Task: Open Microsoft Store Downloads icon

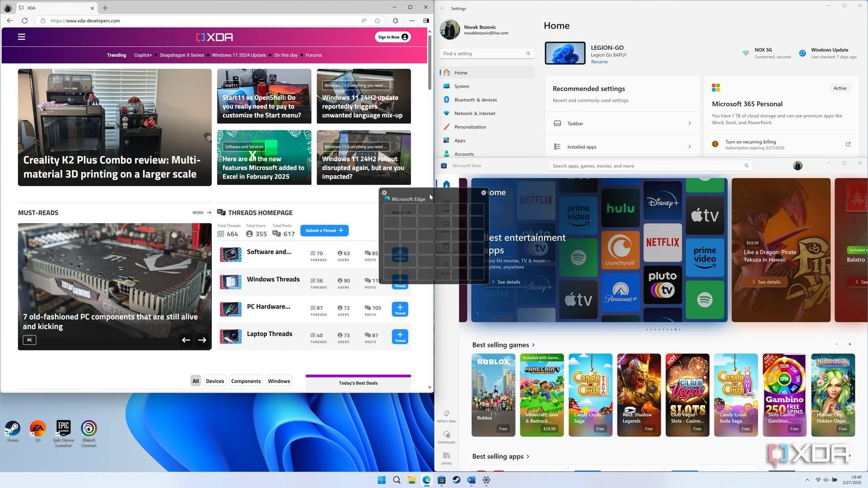Action: click(446, 437)
